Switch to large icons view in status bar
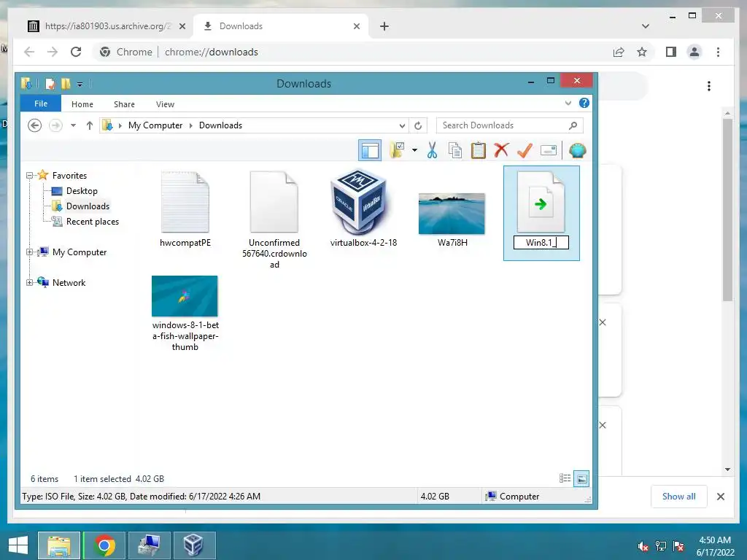This screenshot has width=747, height=560. (x=581, y=478)
